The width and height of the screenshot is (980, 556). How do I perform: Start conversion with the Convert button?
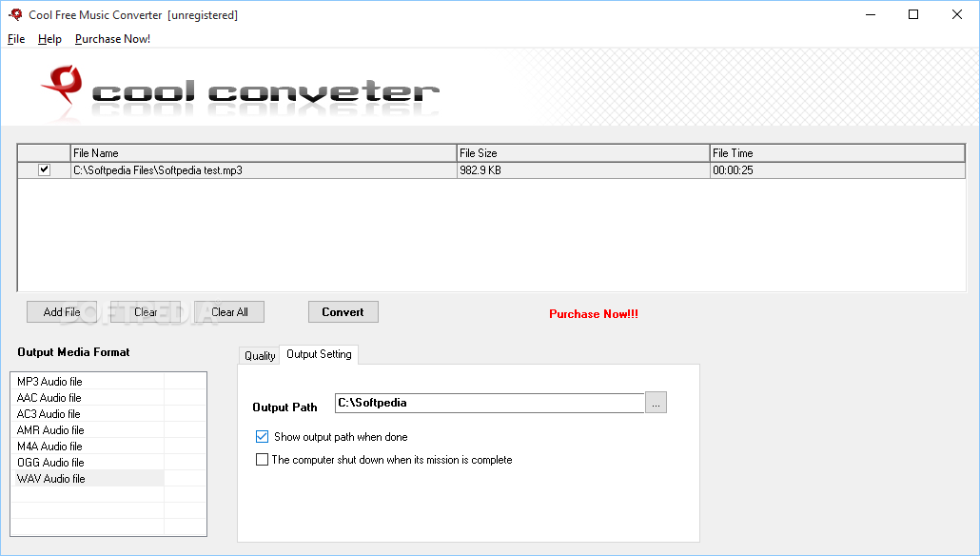click(x=343, y=312)
